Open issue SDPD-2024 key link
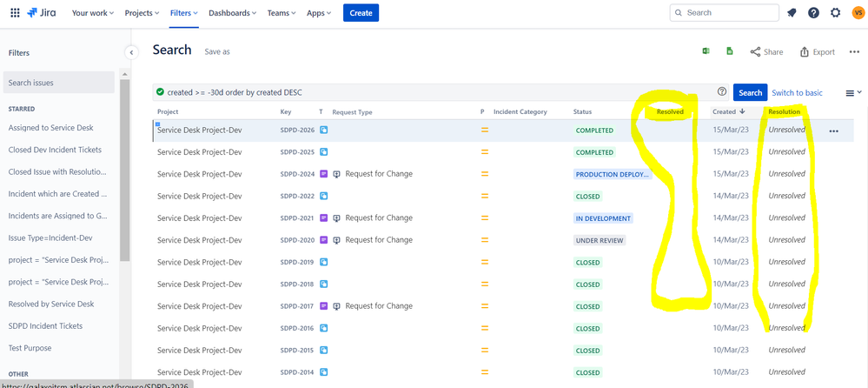The height and width of the screenshot is (388, 868). pyautogui.click(x=297, y=174)
